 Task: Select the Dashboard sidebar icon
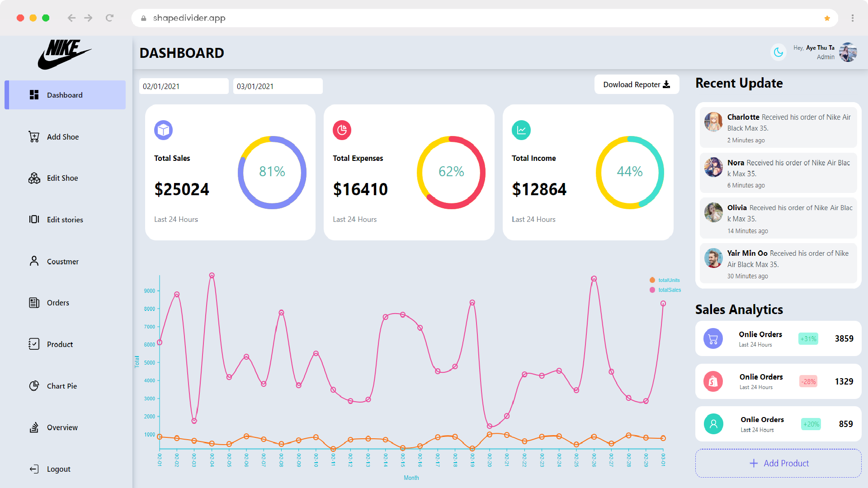click(x=34, y=95)
